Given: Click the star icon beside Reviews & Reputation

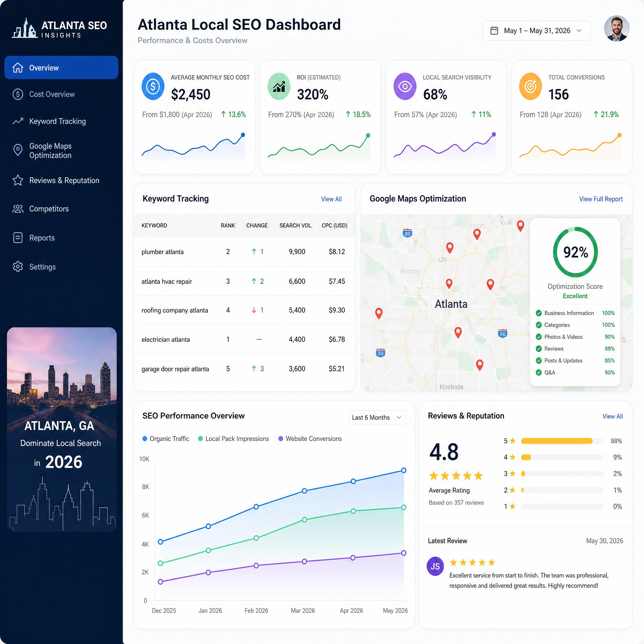Looking at the screenshot, I should click(18, 180).
